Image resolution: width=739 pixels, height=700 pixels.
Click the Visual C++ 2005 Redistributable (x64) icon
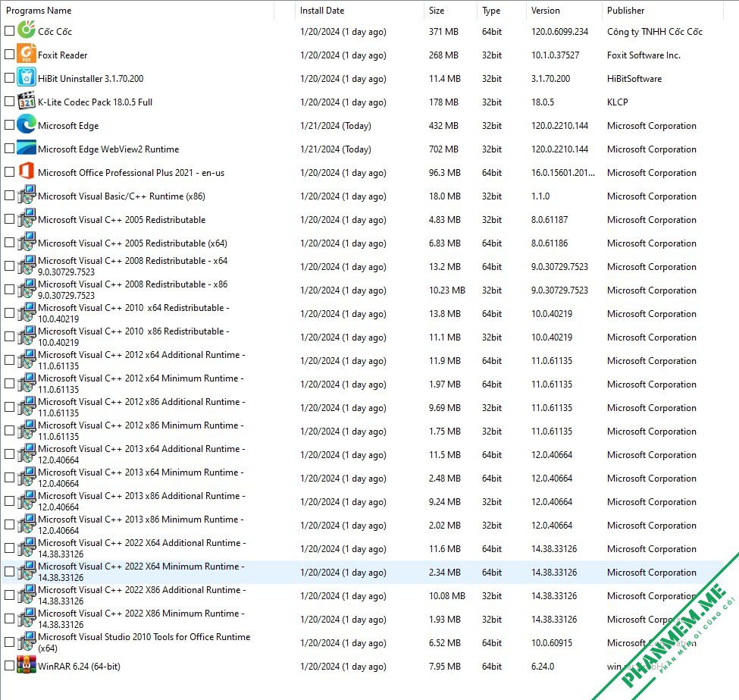[x=27, y=241]
